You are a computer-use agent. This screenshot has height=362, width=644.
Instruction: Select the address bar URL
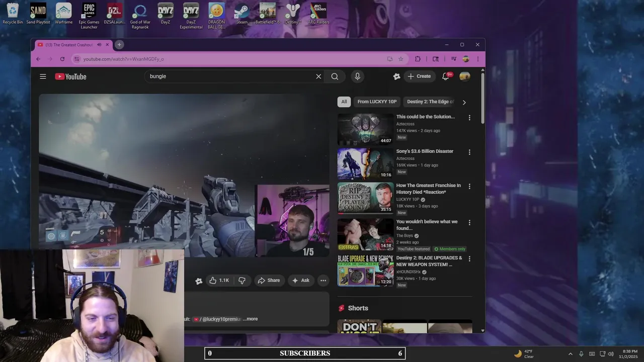123,59
